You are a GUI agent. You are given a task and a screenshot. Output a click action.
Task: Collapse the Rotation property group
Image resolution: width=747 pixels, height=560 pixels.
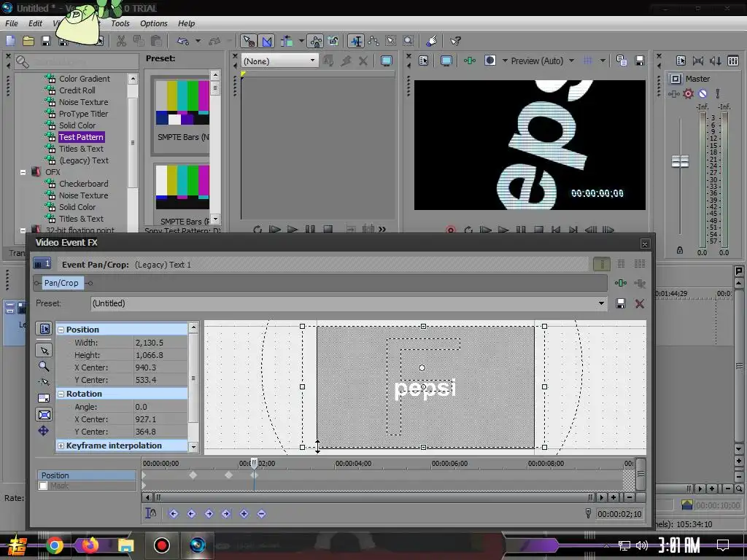click(x=61, y=394)
